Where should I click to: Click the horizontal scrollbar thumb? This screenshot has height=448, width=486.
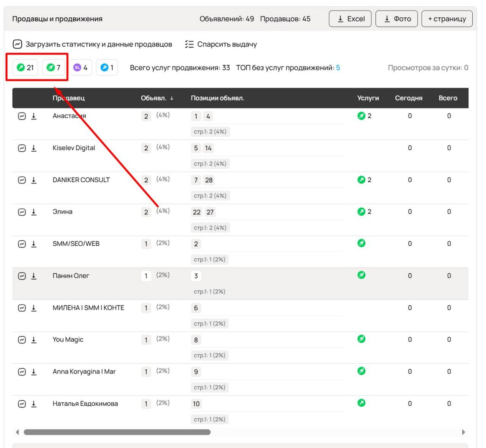pos(117,432)
